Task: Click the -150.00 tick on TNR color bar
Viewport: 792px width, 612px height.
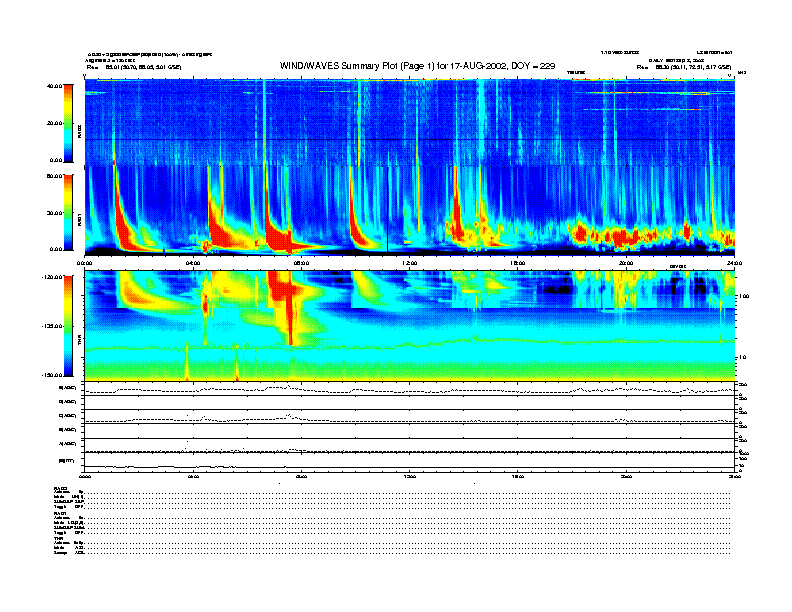Action: click(53, 375)
